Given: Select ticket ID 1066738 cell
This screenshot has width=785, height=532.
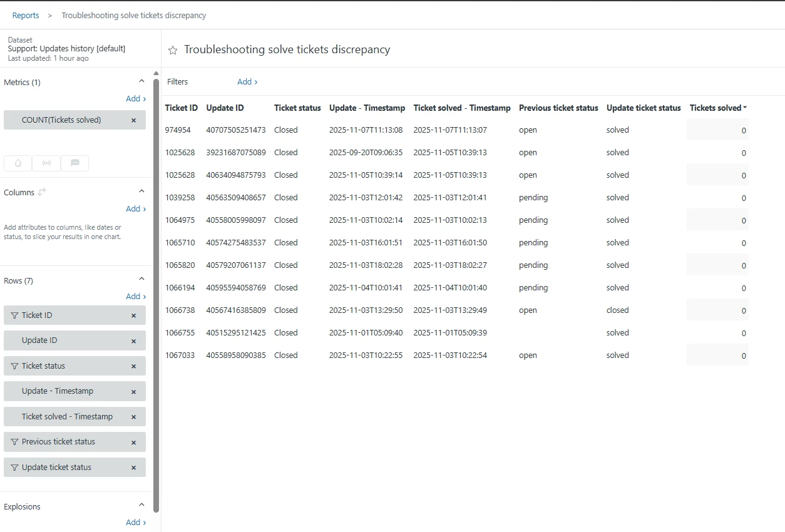Looking at the screenshot, I should [180, 310].
